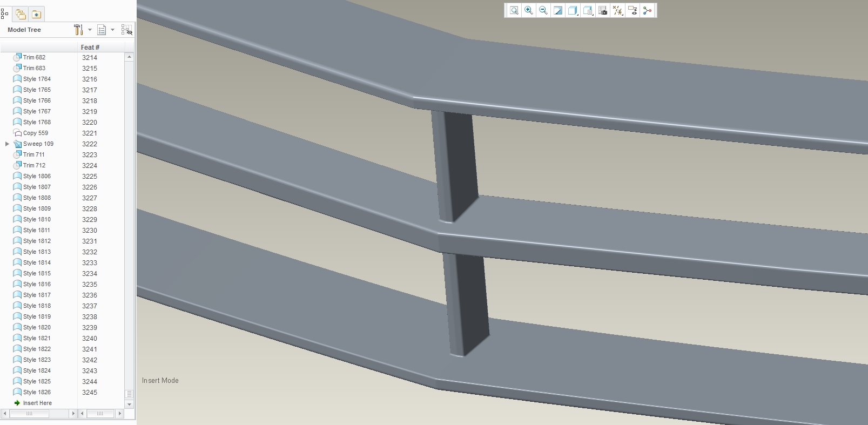Click the Trim 712 feature icon
868x425 pixels.
coord(17,165)
